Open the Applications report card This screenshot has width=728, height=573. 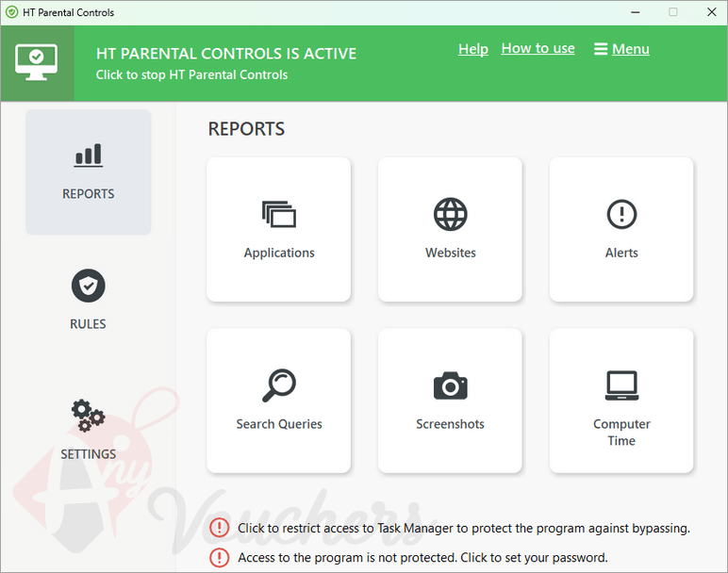(278, 229)
